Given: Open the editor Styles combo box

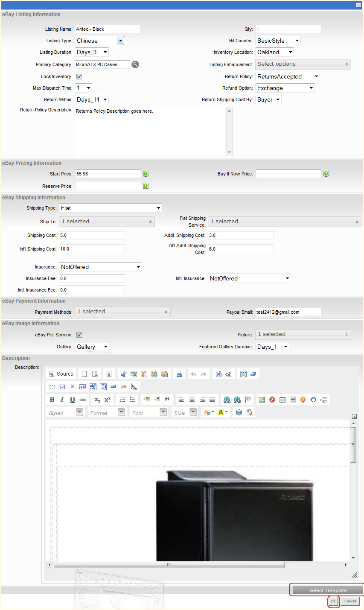Looking at the screenshot, I should tap(65, 412).
